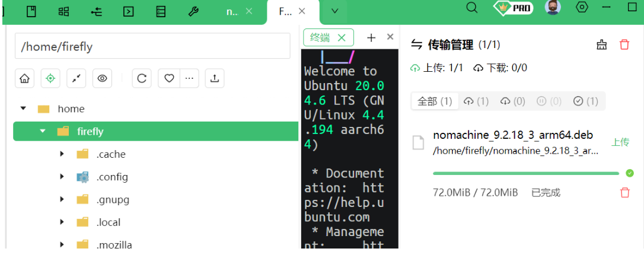Open the tab list dropdown chevron

tap(335, 11)
